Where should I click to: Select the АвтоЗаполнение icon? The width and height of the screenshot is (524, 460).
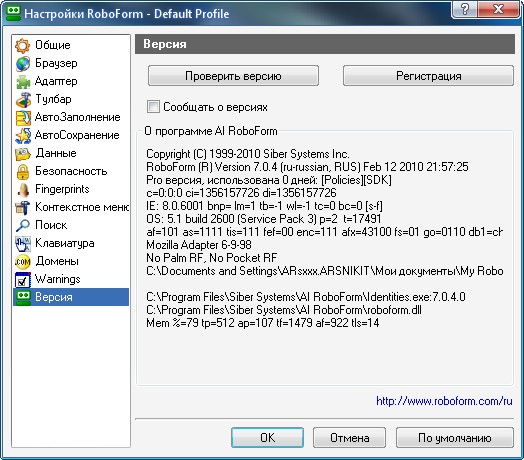22,118
